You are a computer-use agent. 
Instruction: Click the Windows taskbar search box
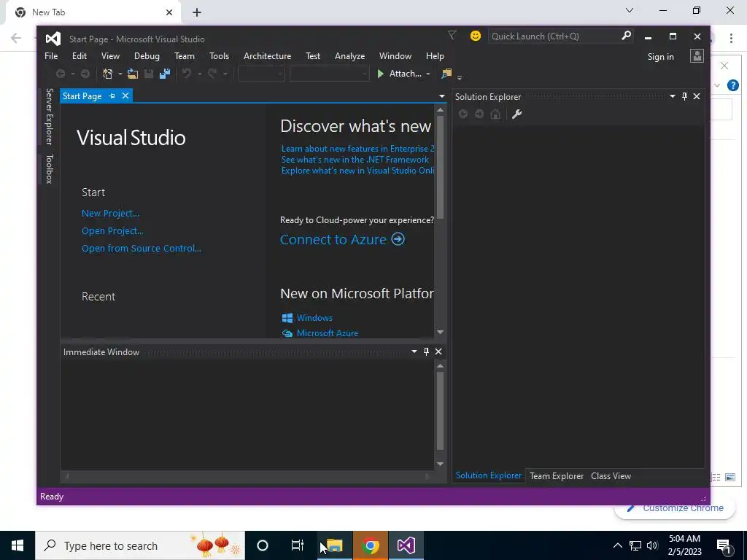point(140,545)
